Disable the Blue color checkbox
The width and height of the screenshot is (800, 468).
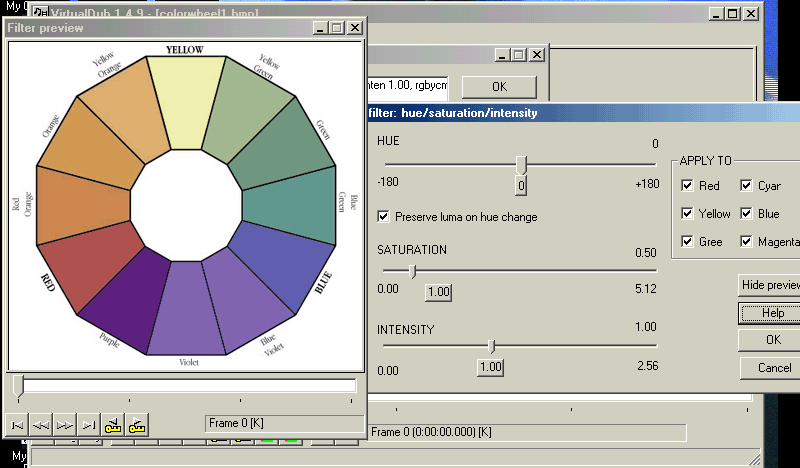[x=745, y=213]
